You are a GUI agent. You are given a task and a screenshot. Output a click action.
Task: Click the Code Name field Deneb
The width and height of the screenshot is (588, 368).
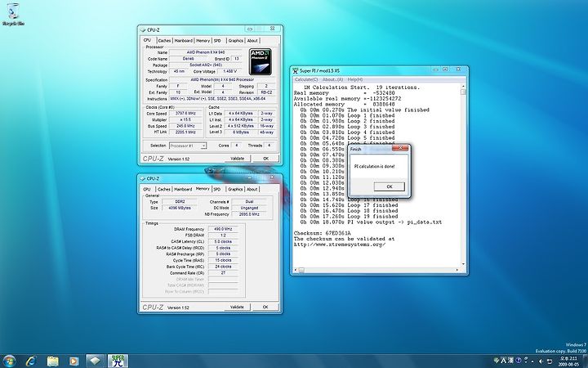(189, 59)
